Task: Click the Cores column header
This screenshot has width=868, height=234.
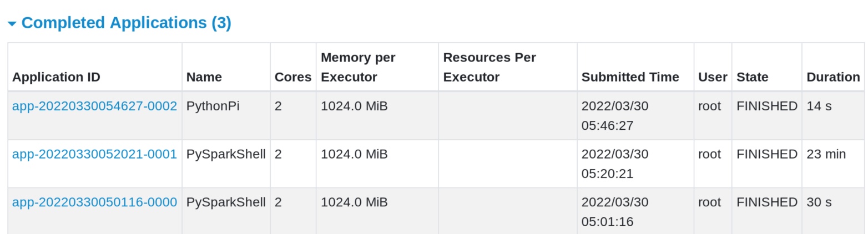Action: pos(293,77)
